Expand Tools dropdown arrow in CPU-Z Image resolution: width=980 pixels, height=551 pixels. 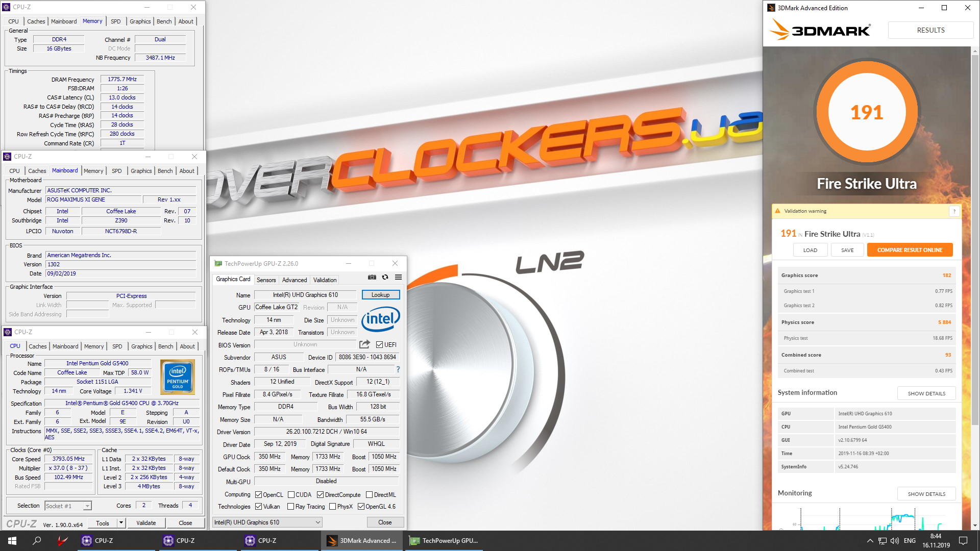121,523
